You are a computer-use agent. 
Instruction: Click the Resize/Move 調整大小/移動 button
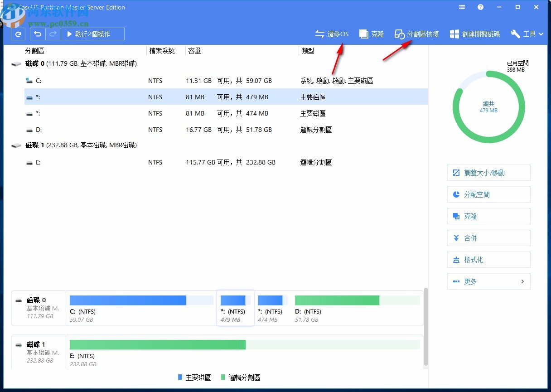(x=488, y=173)
